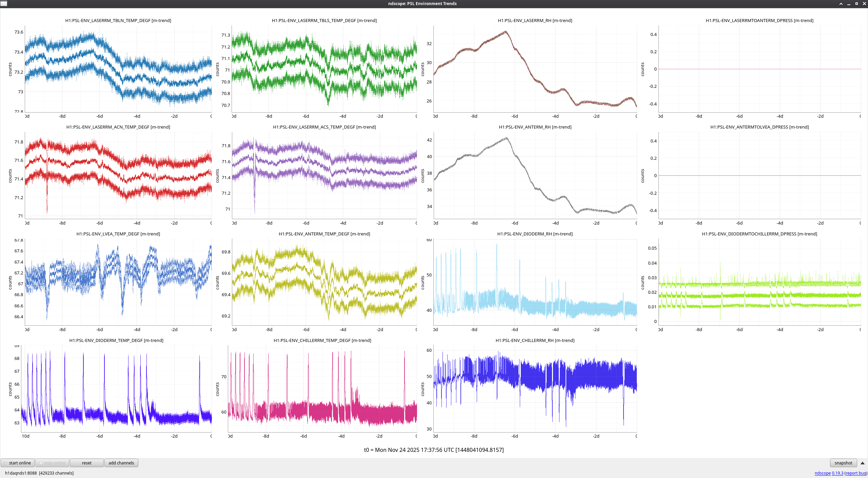
Task: Click the t0 timestamp label
Action: pos(434,450)
